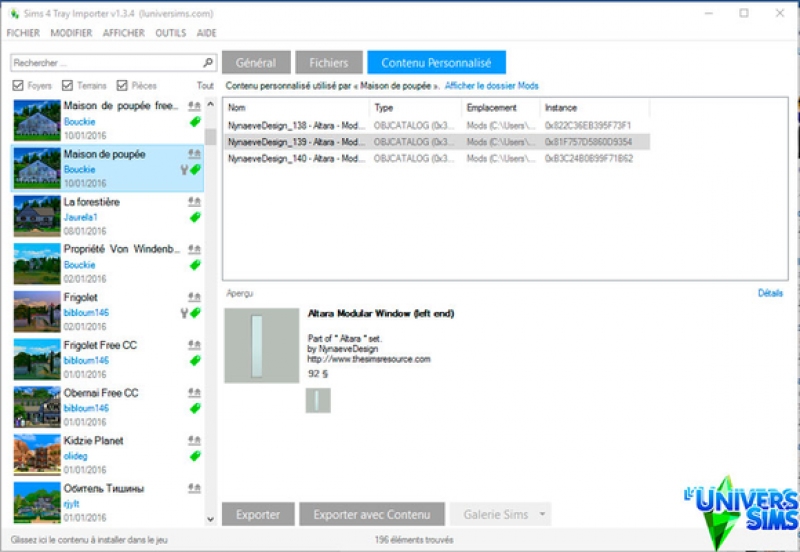This screenshot has width=800, height=552.
Task: Click green tag icon on Obernai Free CC row
Action: click(x=195, y=408)
